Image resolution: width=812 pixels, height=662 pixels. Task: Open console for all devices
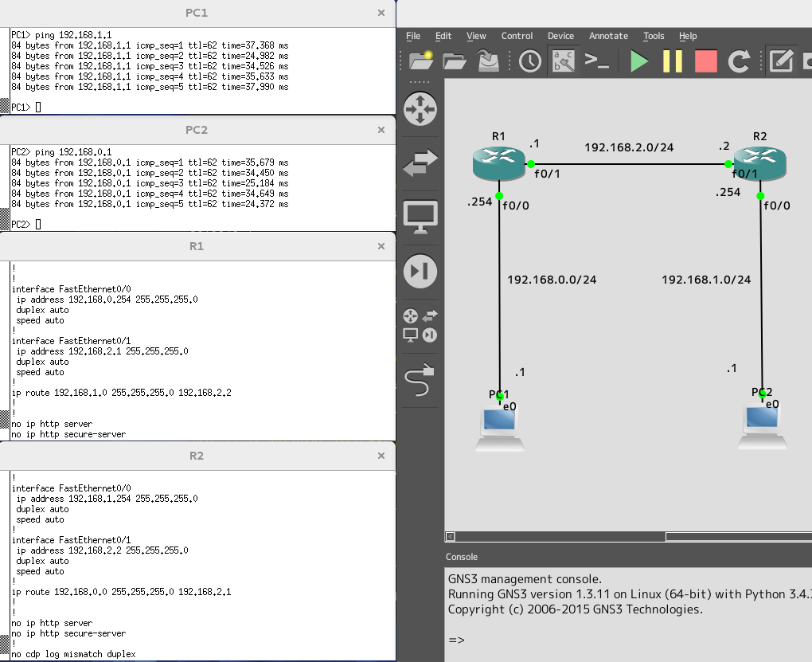pos(597,61)
